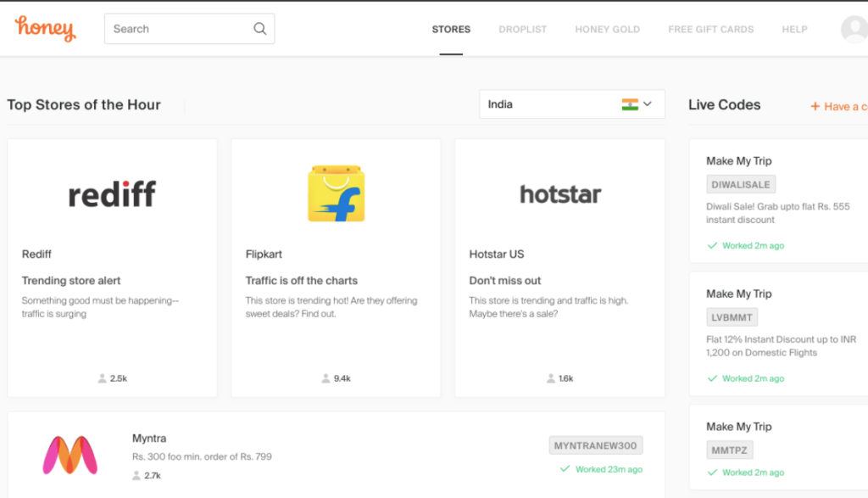Screen dimensions: 868x498
Task: Open Free Gift Cards page
Action: point(710,29)
